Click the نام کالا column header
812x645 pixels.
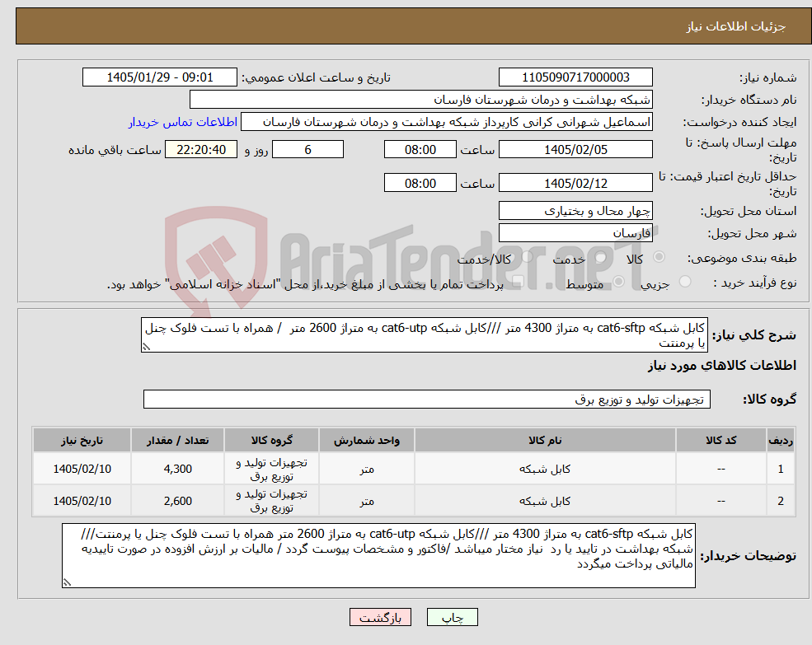[x=545, y=440]
